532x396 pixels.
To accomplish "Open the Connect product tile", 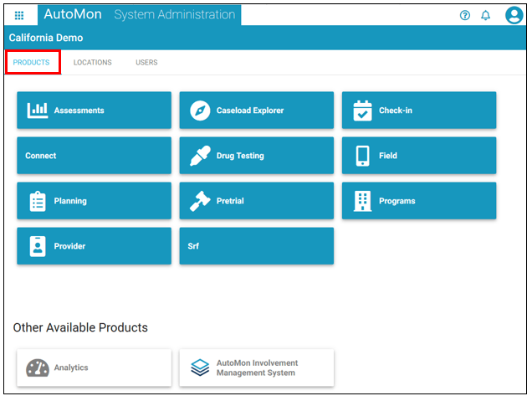I will coord(94,156).
